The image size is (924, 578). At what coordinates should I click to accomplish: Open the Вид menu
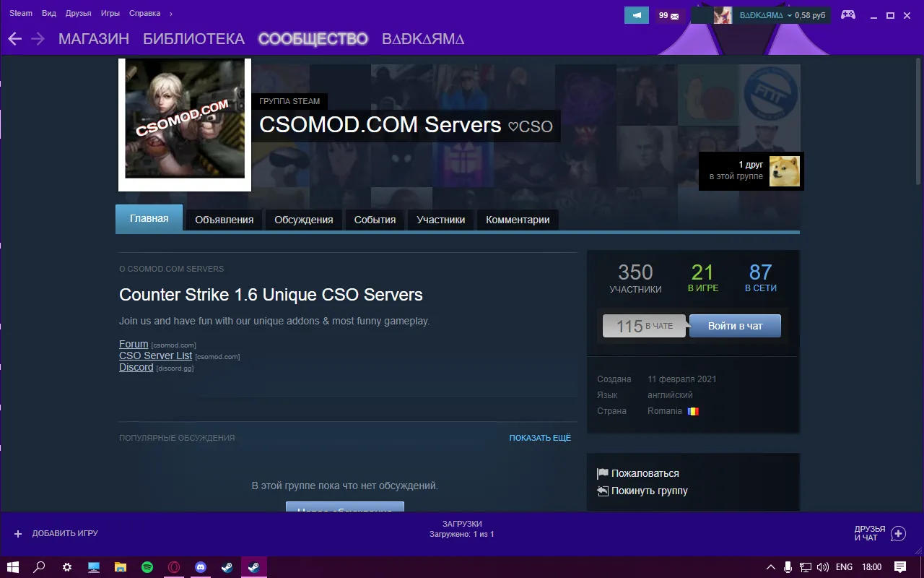tap(49, 13)
